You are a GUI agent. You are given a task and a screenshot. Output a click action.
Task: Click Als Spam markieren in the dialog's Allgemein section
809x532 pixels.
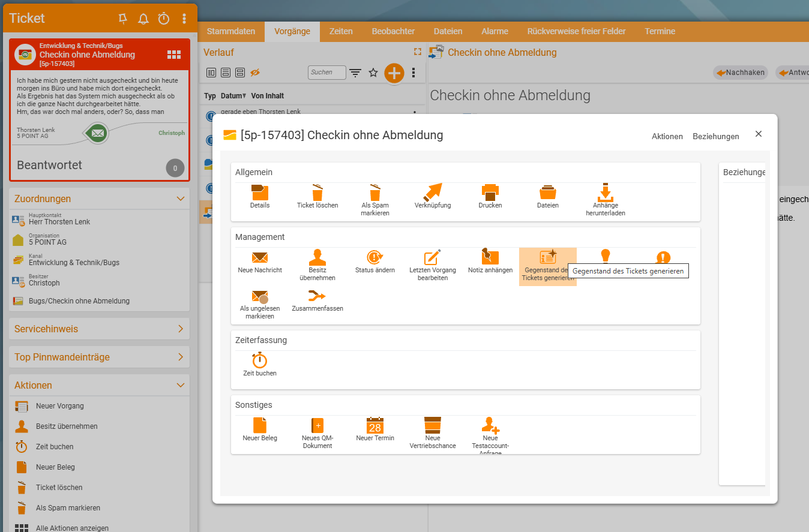[x=375, y=200]
